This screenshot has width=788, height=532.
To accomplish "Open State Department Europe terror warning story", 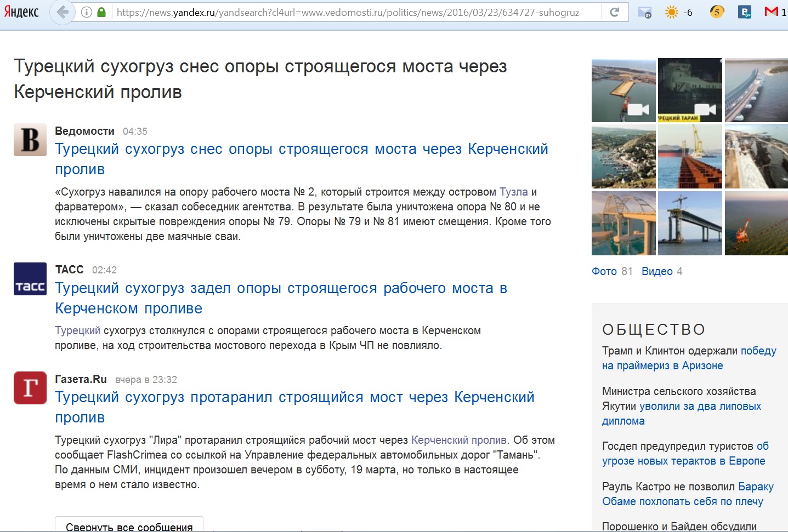I will 685,454.
